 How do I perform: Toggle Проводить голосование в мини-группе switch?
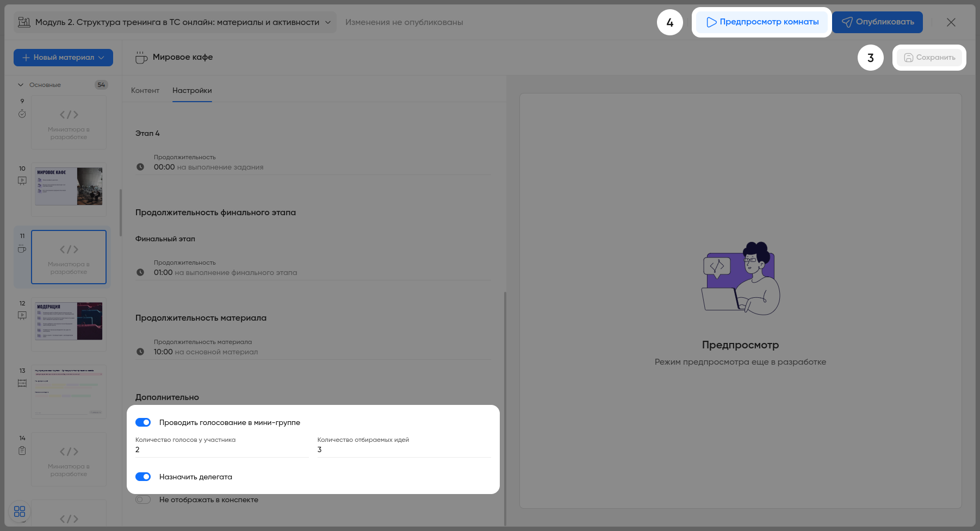(x=143, y=422)
